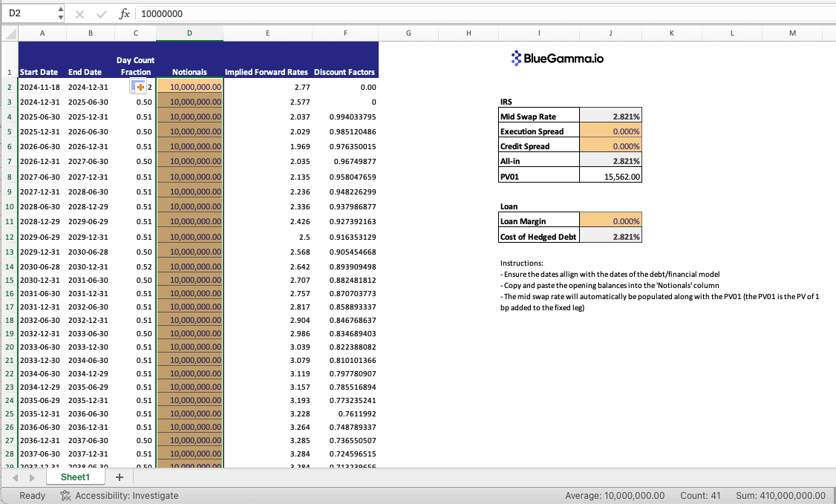Select the Loan Margin value cell
The height and width of the screenshot is (504, 836).
[x=610, y=221]
